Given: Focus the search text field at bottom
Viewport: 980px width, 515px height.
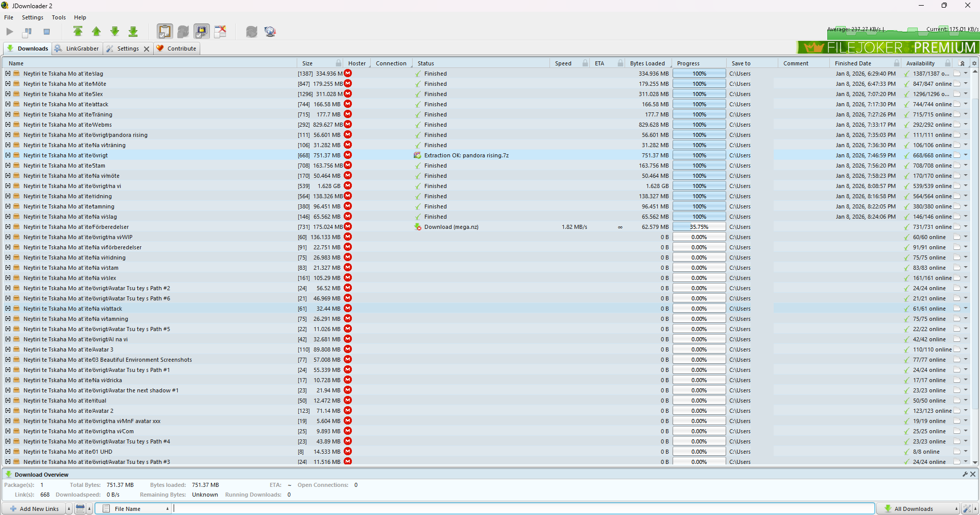Looking at the screenshot, I should click(x=523, y=509).
